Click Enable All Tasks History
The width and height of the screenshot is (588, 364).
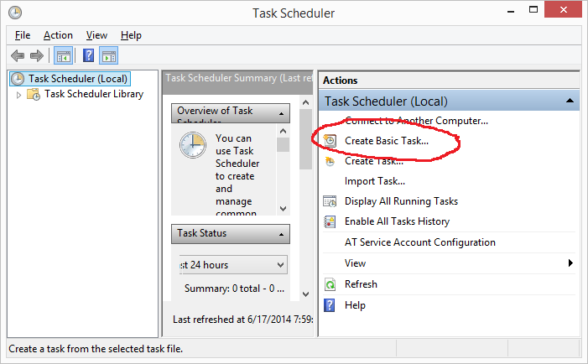[x=397, y=221]
